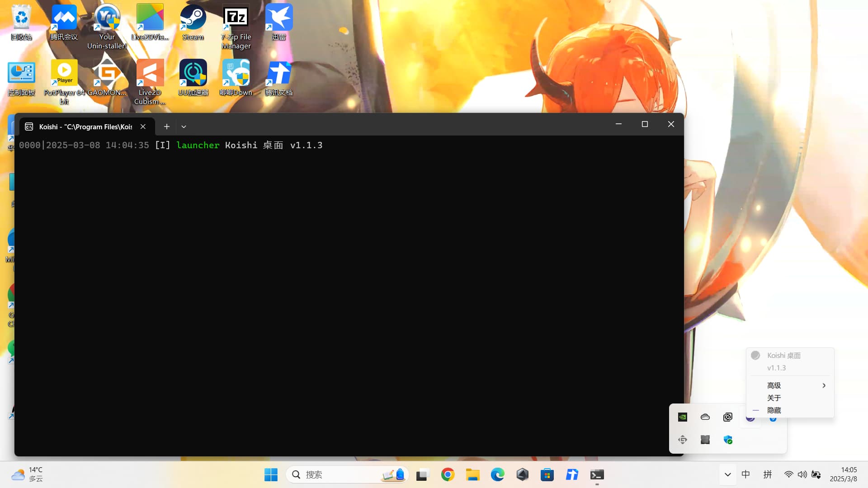Click the Terminal icon on the taskbar
Image resolution: width=868 pixels, height=488 pixels.
[597, 474]
